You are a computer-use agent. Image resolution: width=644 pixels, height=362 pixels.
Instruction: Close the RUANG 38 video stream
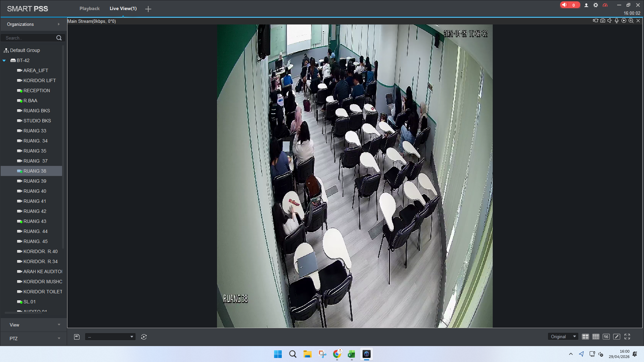638,20
